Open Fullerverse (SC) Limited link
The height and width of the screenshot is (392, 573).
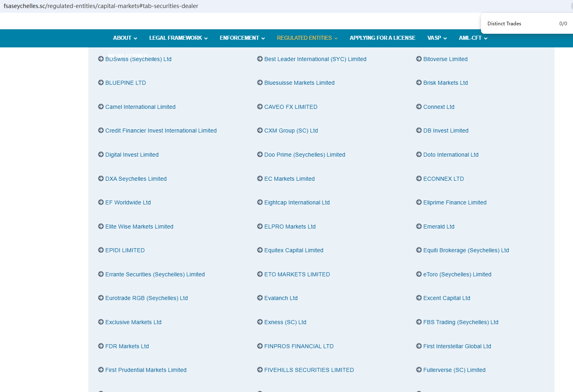pyautogui.click(x=454, y=370)
